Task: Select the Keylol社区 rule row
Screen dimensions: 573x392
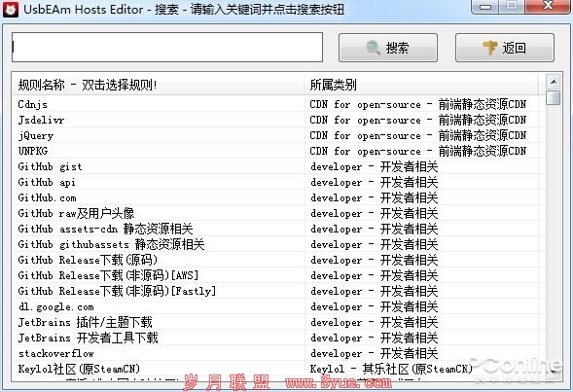Action: (278, 369)
